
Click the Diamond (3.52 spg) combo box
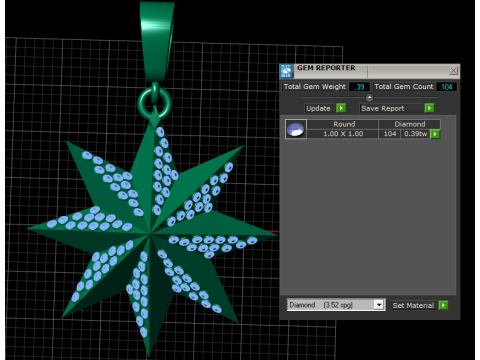pos(336,305)
